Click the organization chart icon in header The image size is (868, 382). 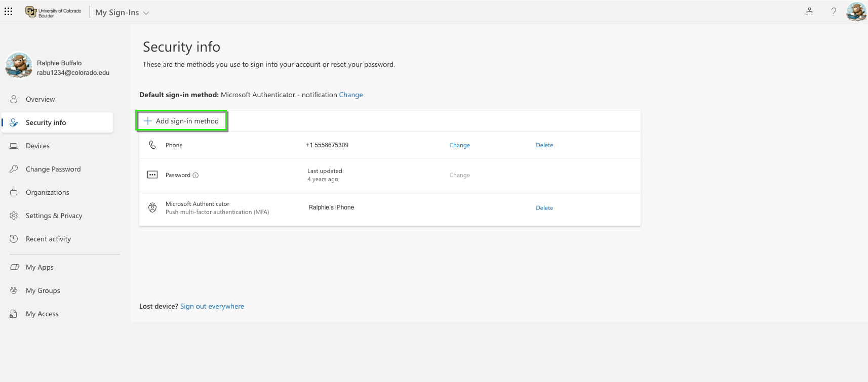click(x=809, y=12)
